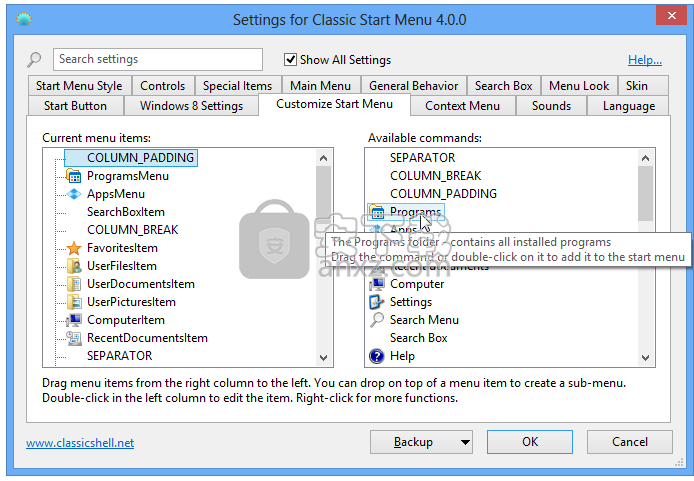Select the Customize Start Menu tab
The image size is (694, 481).
click(x=335, y=104)
